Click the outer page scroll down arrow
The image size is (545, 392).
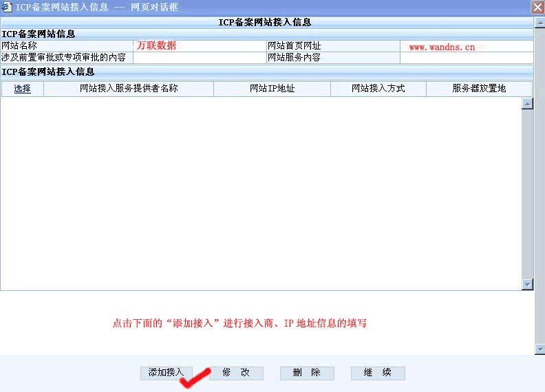(x=539, y=350)
